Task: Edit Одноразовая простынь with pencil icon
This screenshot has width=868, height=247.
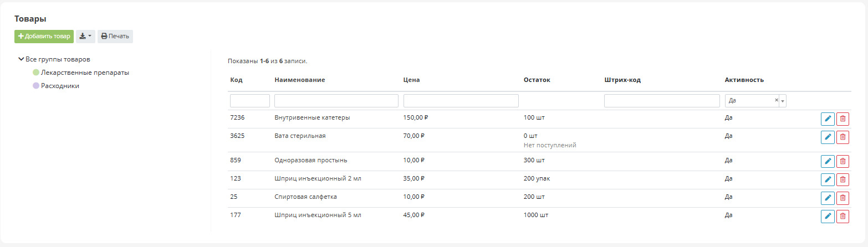Action: pyautogui.click(x=828, y=161)
